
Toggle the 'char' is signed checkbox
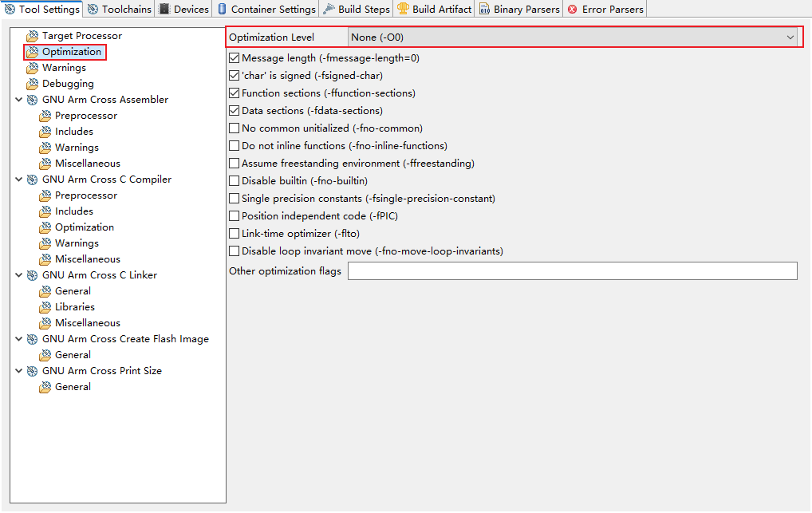tap(234, 76)
